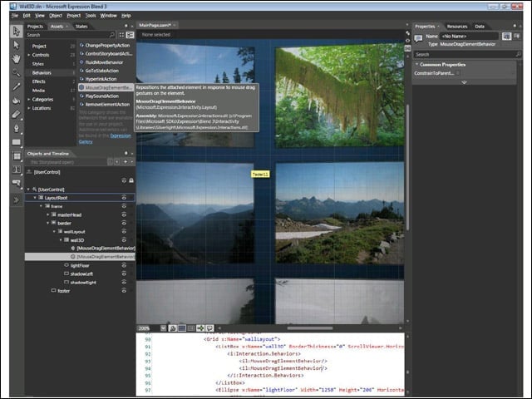The width and height of the screenshot is (532, 399).
Task: Collapse the Common Properties section
Action: [416, 64]
